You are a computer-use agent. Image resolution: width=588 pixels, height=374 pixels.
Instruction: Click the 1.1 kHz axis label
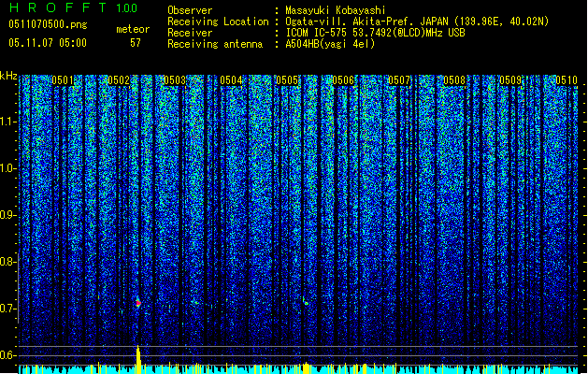[8, 122]
